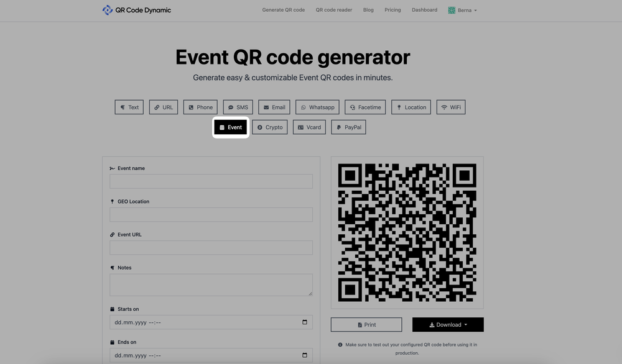Image resolution: width=622 pixels, height=364 pixels.
Task: Go to the Dashboard
Action: (424, 9)
